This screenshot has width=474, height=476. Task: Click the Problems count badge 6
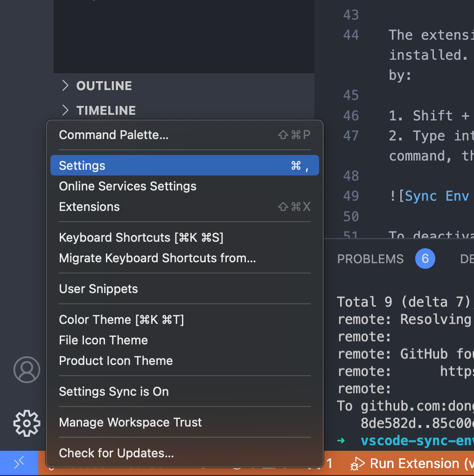425,259
